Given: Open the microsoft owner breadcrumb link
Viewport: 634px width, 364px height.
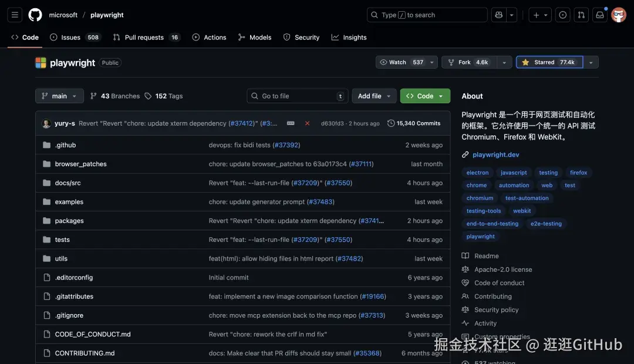Looking at the screenshot, I should (x=63, y=15).
